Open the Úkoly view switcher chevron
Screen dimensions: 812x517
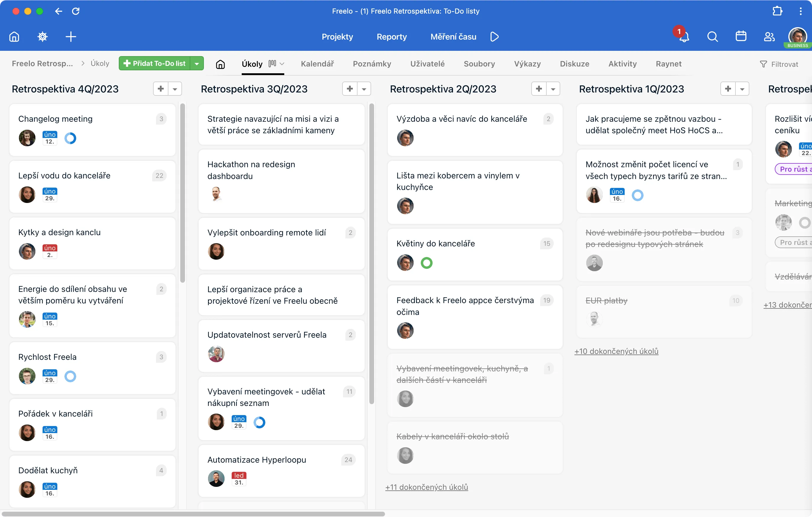coord(282,64)
